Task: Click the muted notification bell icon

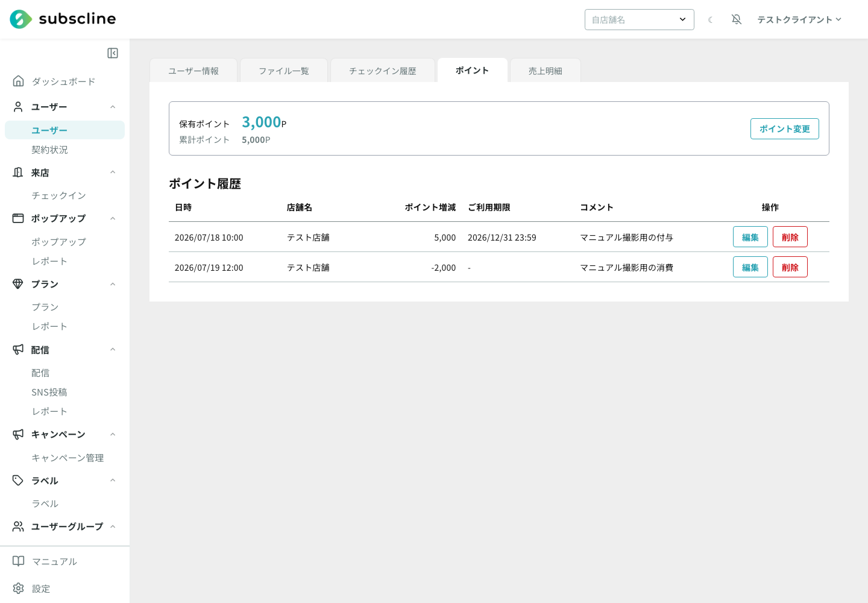Action: click(737, 19)
